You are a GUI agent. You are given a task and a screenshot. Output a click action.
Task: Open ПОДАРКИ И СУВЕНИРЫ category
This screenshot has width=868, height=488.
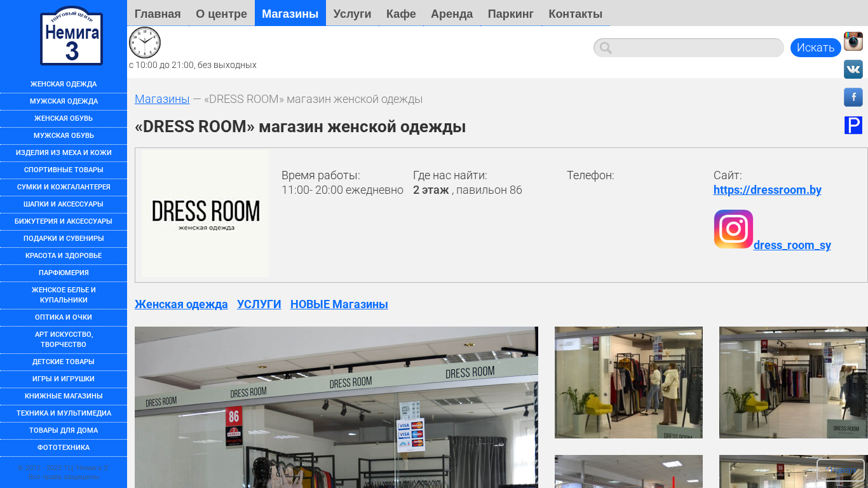[x=64, y=239]
